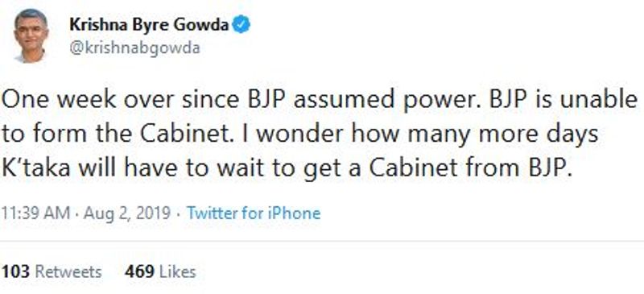Select the word Retweets label
Viewport: 644px width, 294px height.
tap(68, 271)
